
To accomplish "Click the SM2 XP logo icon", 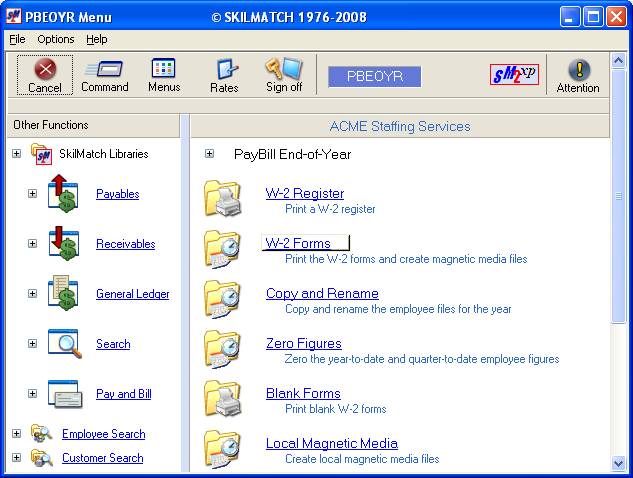I will (514, 75).
